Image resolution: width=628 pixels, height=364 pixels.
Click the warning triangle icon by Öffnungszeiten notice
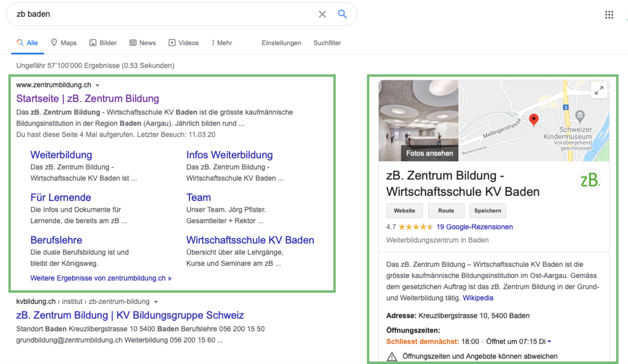[x=392, y=356]
